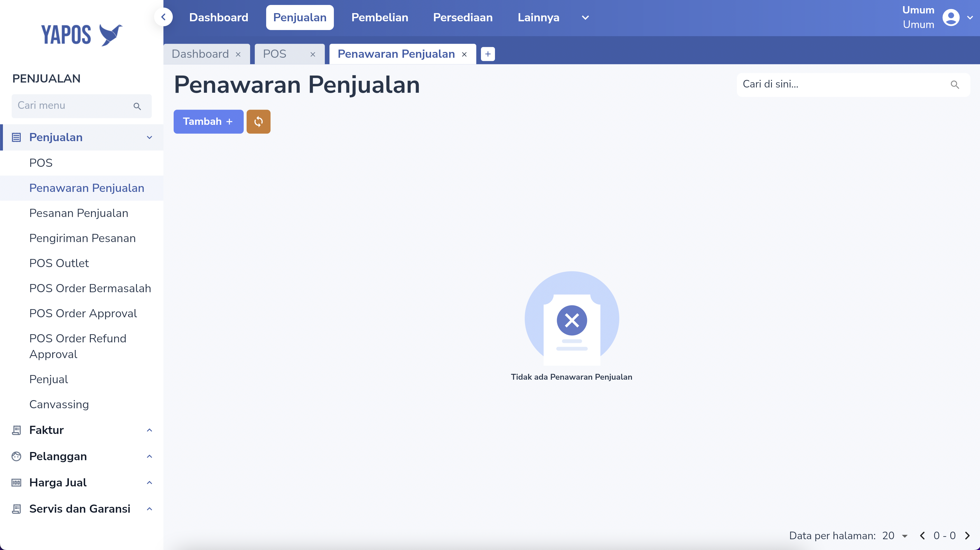
Task: Click the YAPOS logo
Action: [x=82, y=35]
